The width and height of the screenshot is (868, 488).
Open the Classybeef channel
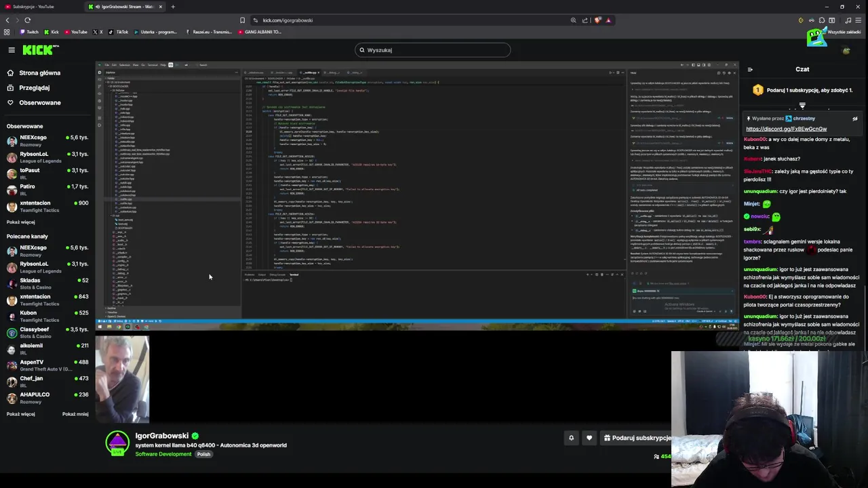point(47,332)
